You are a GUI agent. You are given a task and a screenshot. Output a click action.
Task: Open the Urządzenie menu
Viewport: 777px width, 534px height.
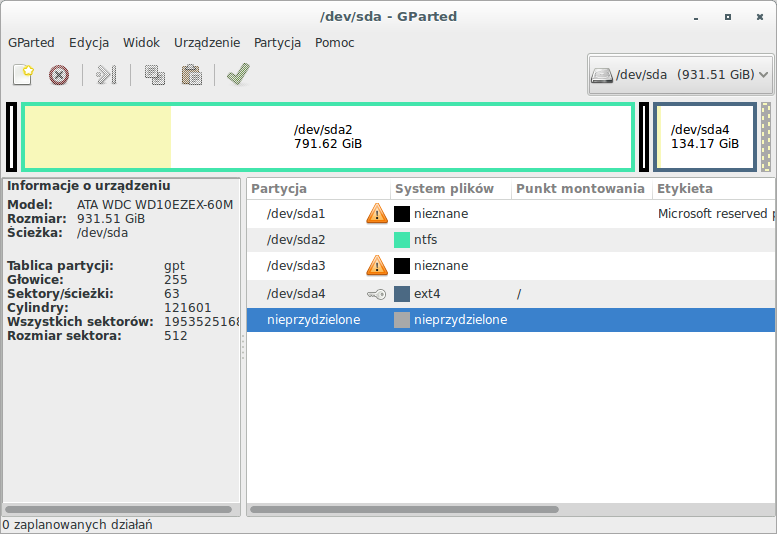[x=207, y=42]
